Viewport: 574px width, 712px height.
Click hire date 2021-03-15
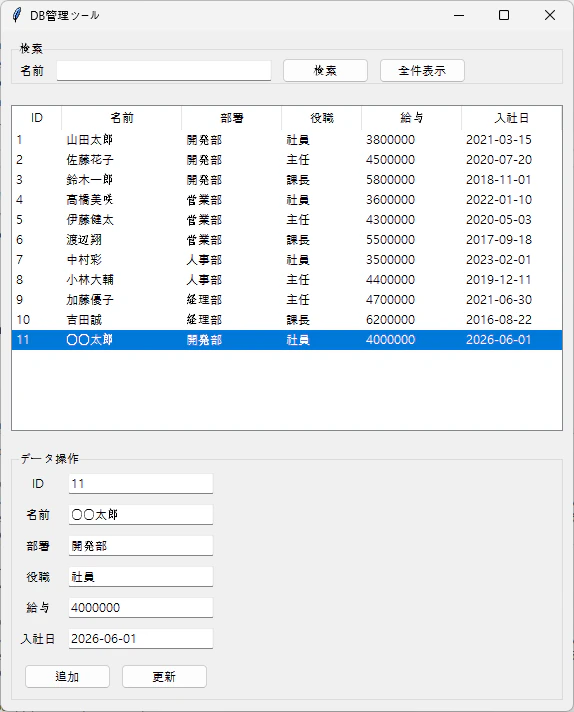pos(499,140)
